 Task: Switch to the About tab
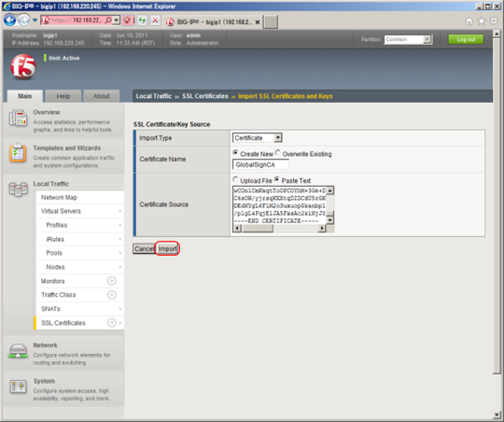point(102,96)
